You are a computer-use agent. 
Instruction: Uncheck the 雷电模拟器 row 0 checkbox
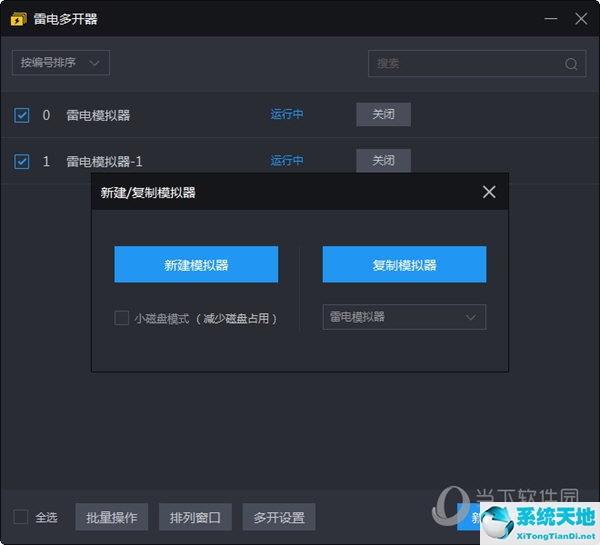21,115
